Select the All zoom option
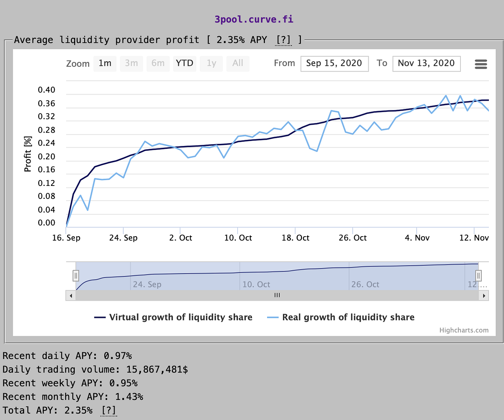This screenshot has height=420, width=504. click(x=238, y=64)
